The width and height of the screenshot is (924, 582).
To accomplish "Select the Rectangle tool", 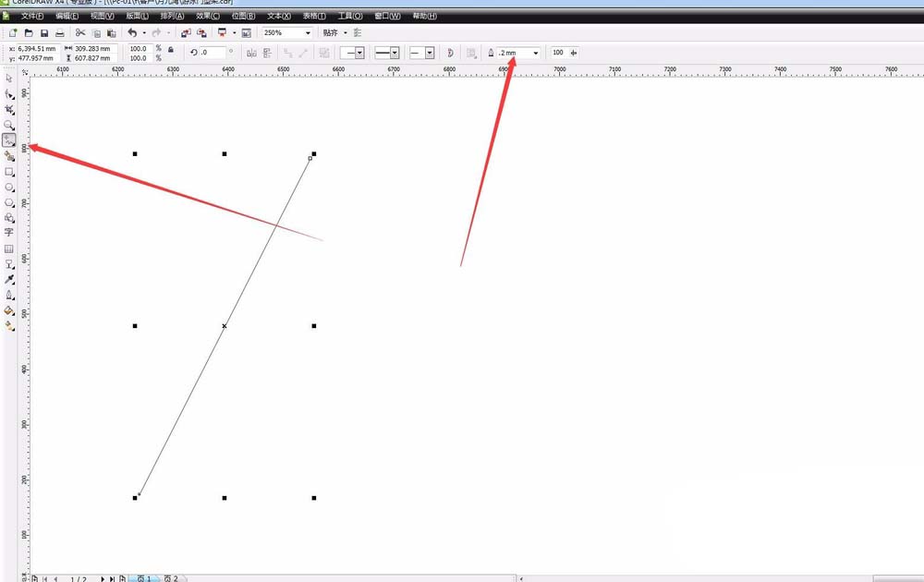I will point(9,172).
